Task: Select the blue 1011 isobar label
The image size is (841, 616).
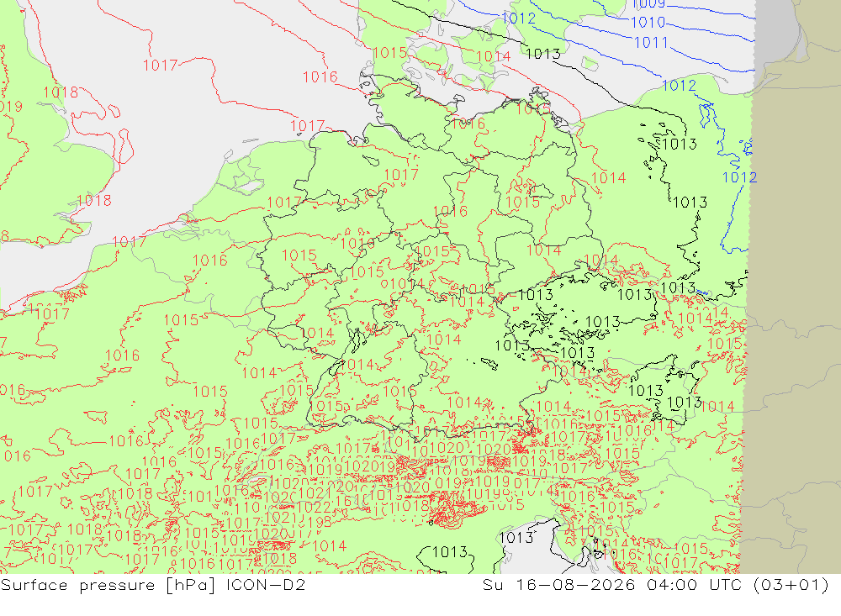Action: (651, 42)
